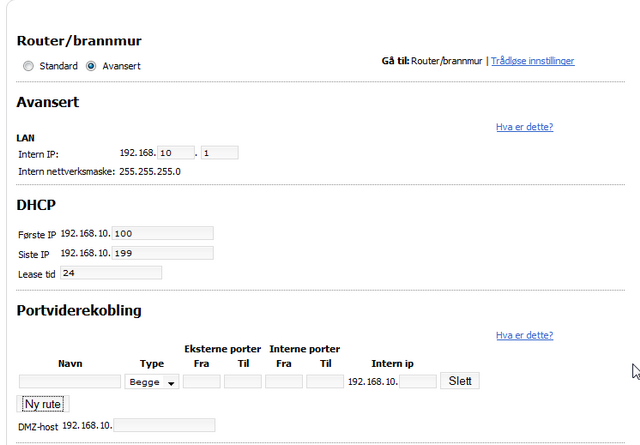Click the Portviderekobling Hva er dette link

[524, 335]
